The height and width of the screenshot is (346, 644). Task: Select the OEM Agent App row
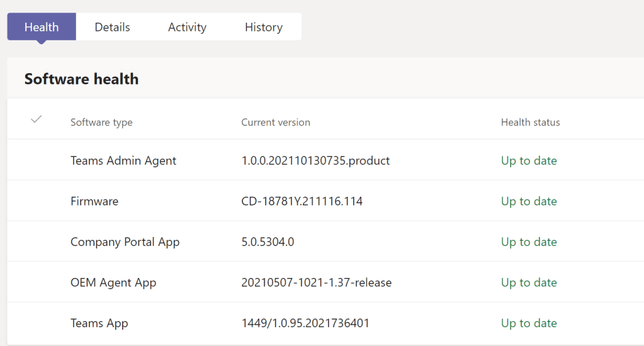point(113,283)
